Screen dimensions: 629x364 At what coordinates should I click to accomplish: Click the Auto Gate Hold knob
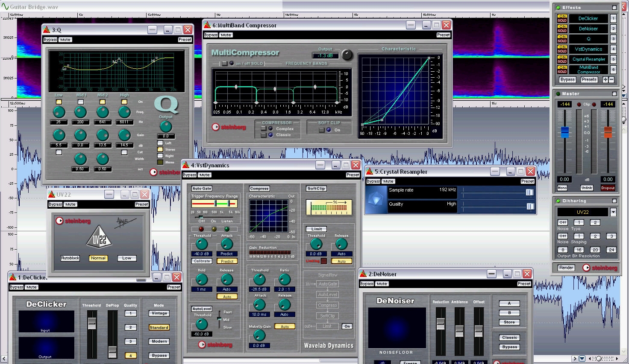201,280
